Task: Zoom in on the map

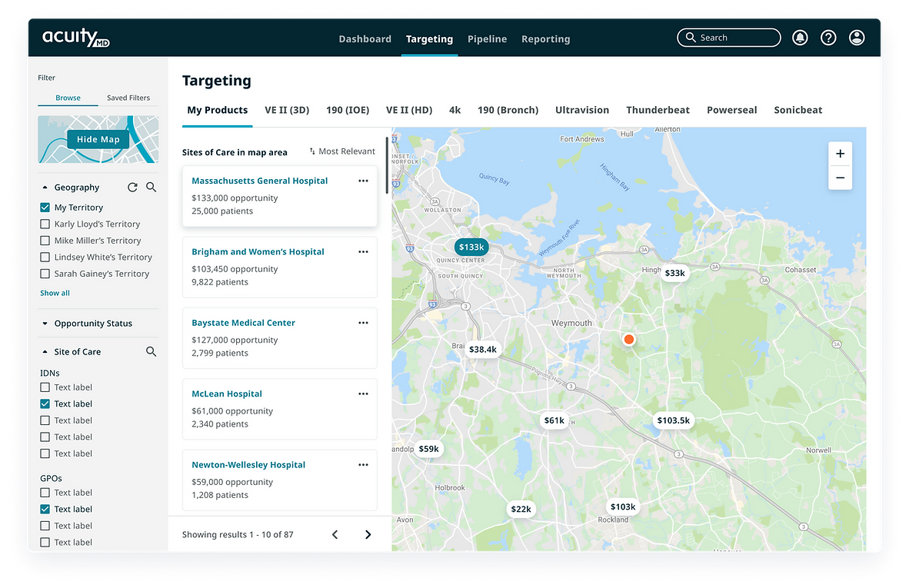Action: pos(840,152)
